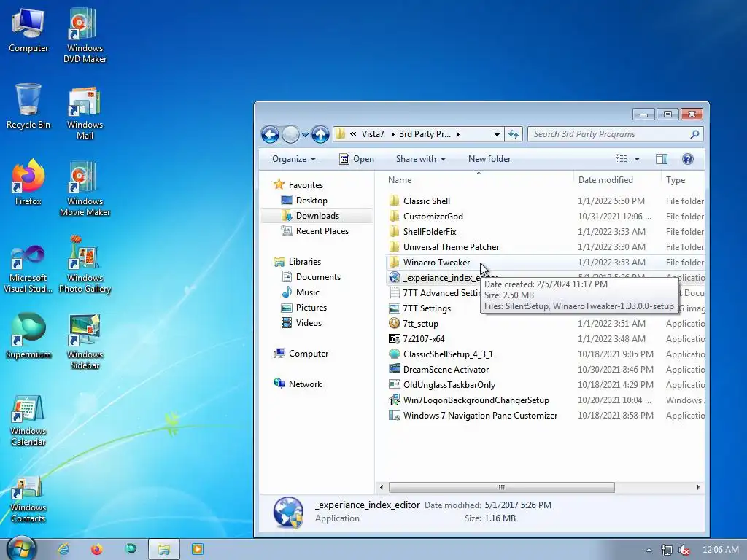Select the Supermium desktop shortcut
Viewport: 747px width, 560px height.
pyautogui.click(x=28, y=335)
